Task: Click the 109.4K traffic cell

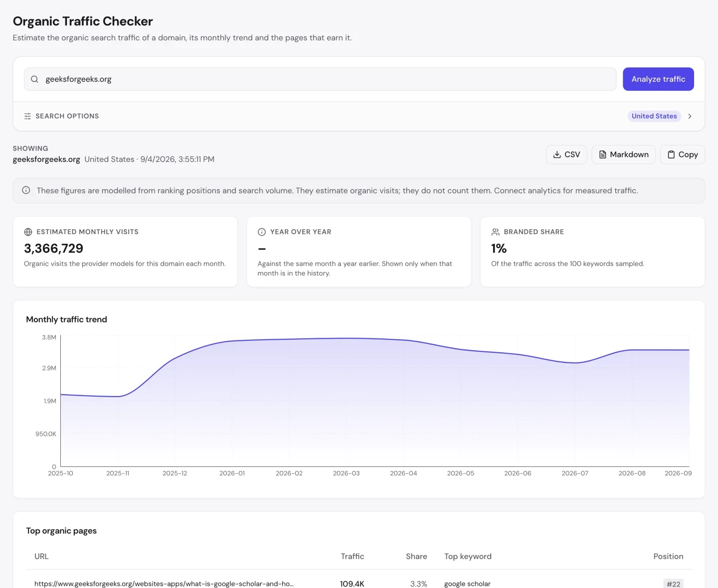Action: tap(352, 584)
